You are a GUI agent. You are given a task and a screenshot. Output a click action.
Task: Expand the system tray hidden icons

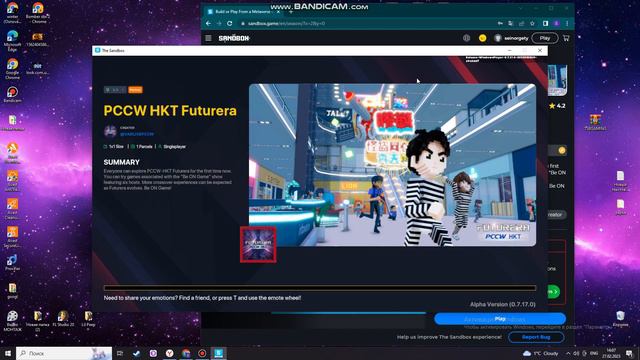point(568,353)
